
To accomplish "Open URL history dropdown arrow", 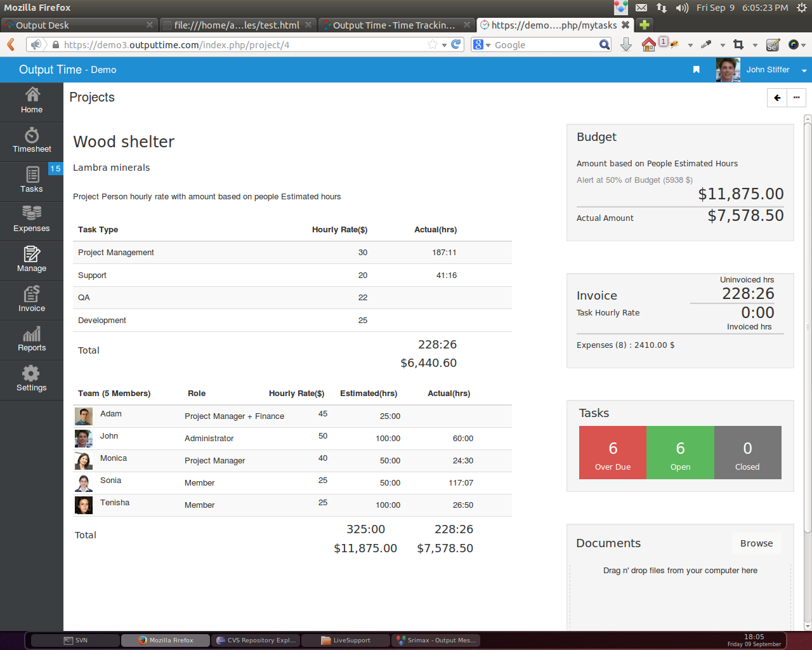I will pyautogui.click(x=445, y=45).
